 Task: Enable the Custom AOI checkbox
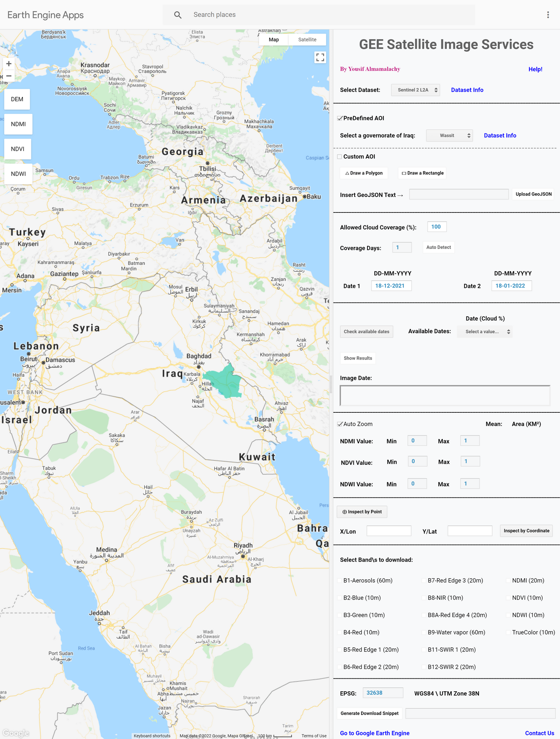point(340,157)
